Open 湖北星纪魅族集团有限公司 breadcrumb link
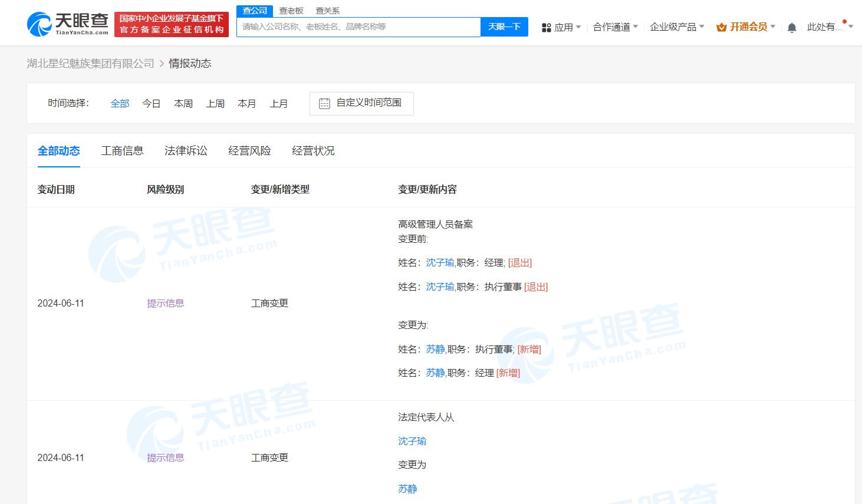The height and width of the screenshot is (504, 862). point(90,63)
